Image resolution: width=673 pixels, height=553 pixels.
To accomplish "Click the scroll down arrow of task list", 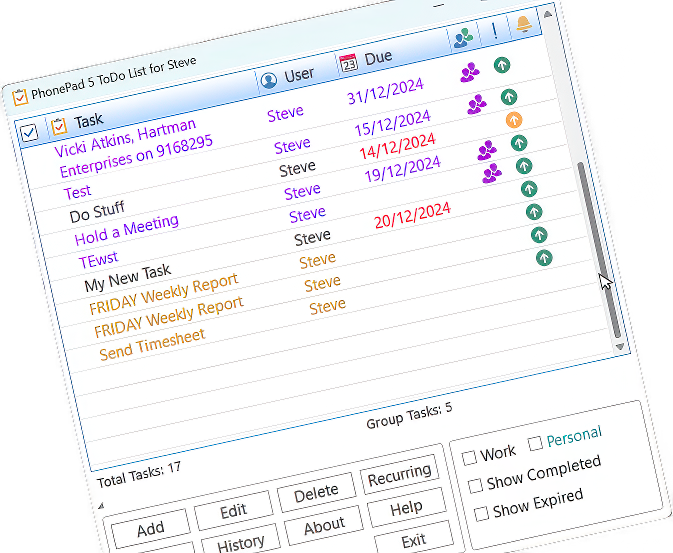I will 619,346.
